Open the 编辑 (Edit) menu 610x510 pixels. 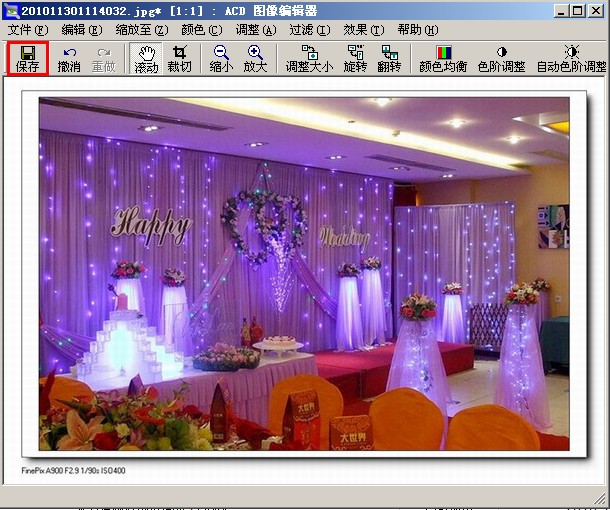pos(81,30)
